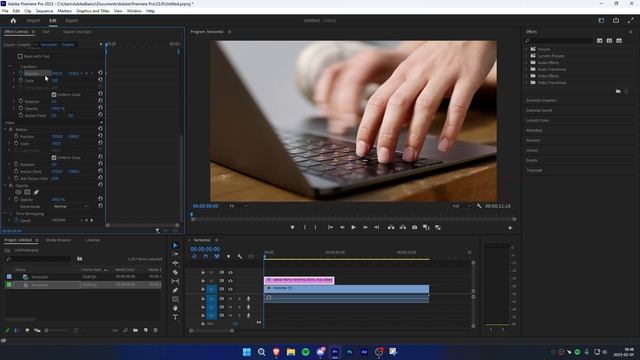Click Comparison View button

426,227
